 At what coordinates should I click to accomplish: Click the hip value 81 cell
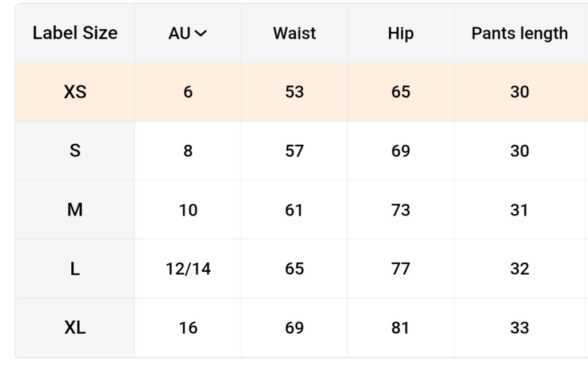pos(400,328)
